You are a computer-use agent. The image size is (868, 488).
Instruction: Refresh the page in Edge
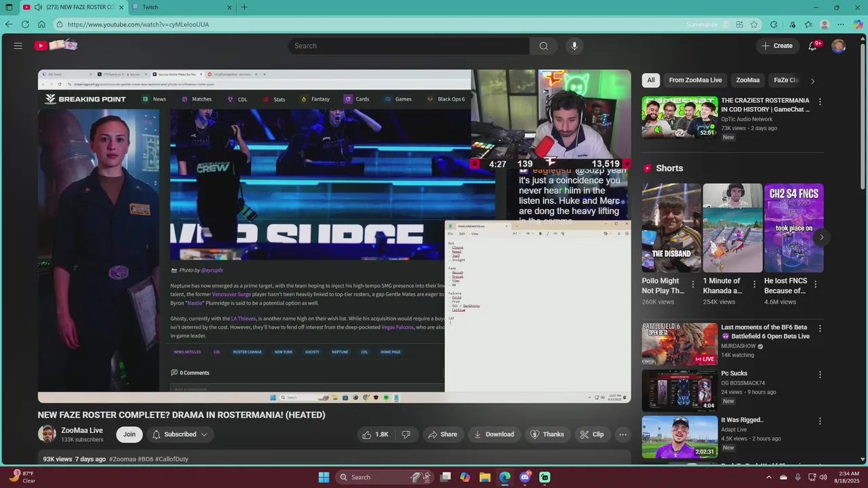(25, 24)
